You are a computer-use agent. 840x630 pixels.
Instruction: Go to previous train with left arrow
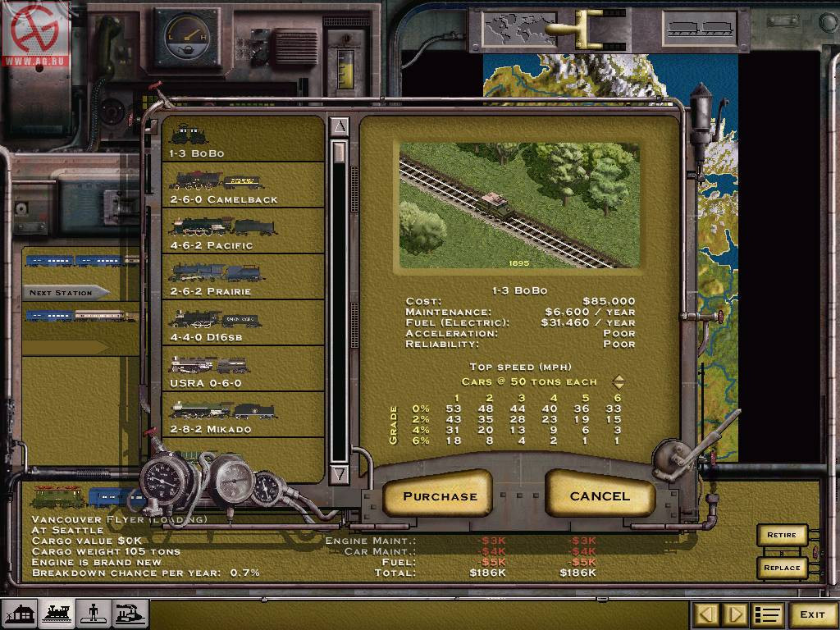click(x=705, y=614)
